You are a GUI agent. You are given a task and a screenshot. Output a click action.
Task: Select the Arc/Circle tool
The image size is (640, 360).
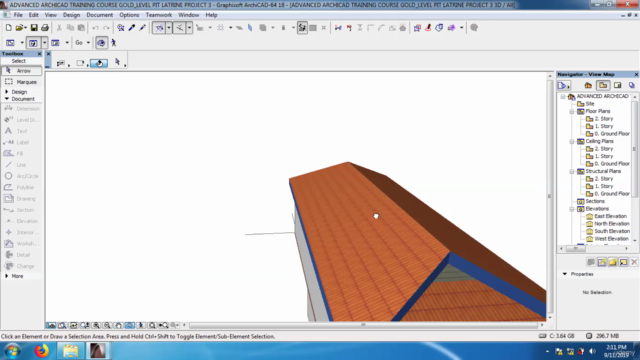tap(22, 176)
